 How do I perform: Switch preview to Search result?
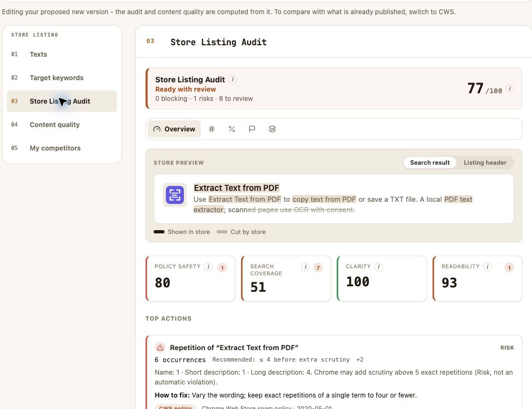[429, 163]
